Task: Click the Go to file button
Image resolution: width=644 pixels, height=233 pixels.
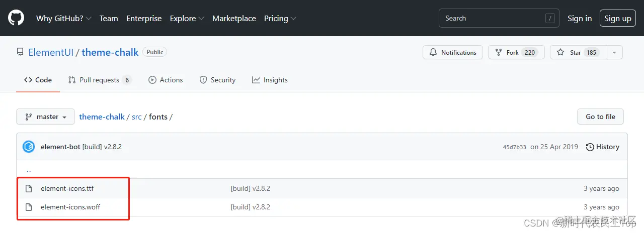Action: pos(600,117)
